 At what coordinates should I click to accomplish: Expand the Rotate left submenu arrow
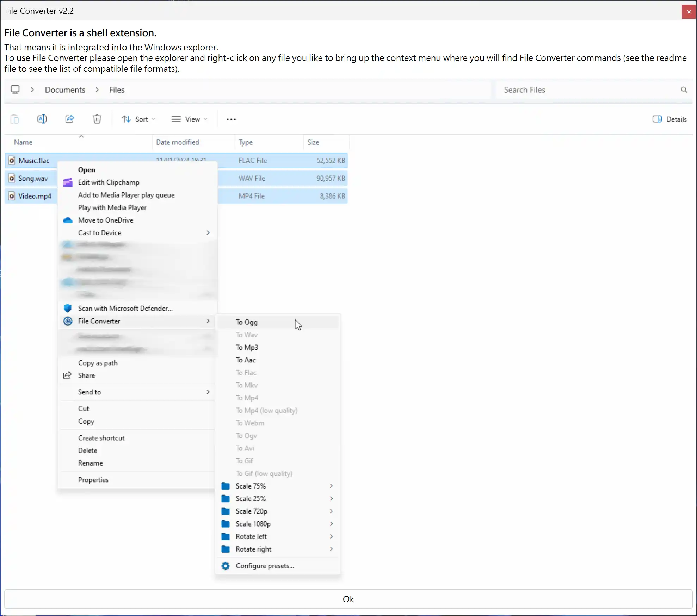tap(331, 536)
